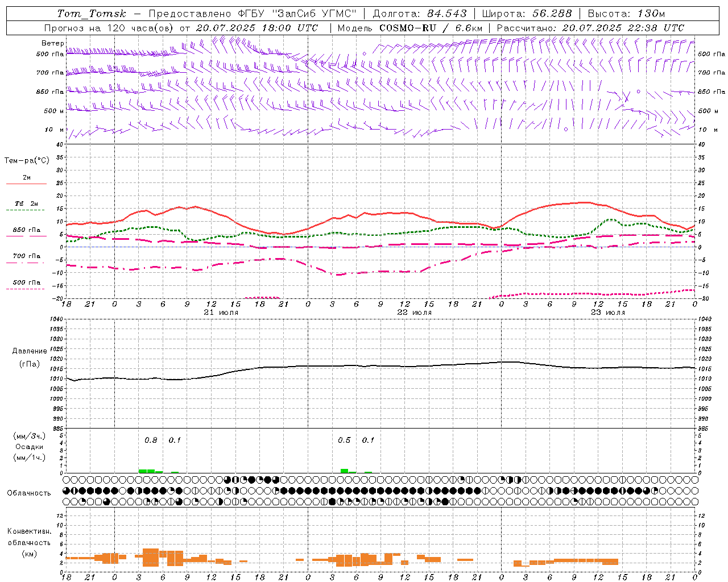The width and height of the screenshot is (728, 582).
Task: Click the 22 июля date label
Action: (414, 313)
